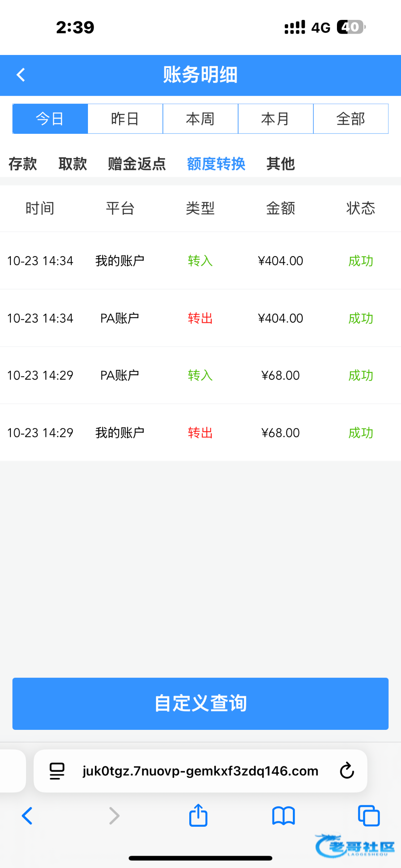Select the 本月 date filter
This screenshot has height=868, width=401.
point(275,119)
